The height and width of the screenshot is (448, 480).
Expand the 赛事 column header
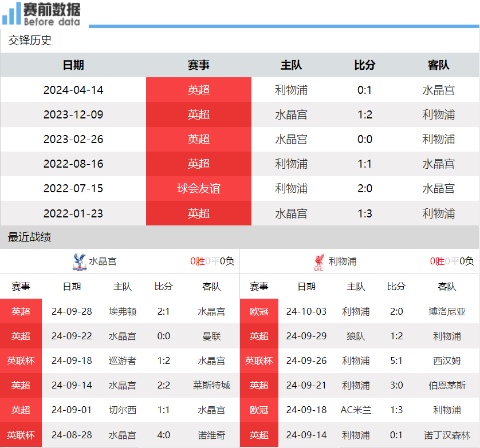point(198,65)
